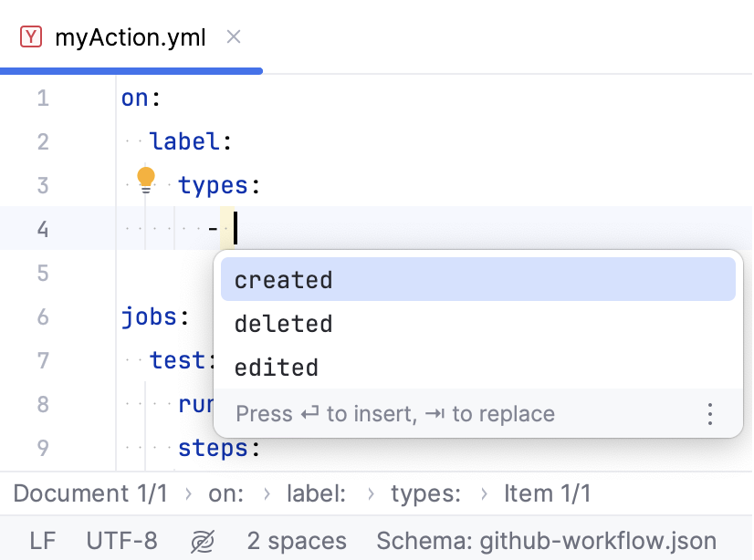
Task: Open the line separator selector showing LF
Action: pos(43,540)
